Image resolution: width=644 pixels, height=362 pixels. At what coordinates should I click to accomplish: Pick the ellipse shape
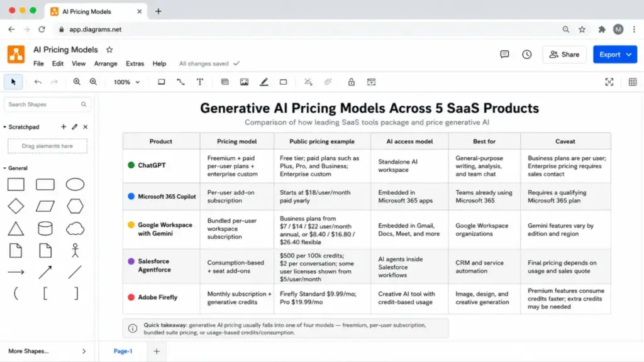point(75,185)
